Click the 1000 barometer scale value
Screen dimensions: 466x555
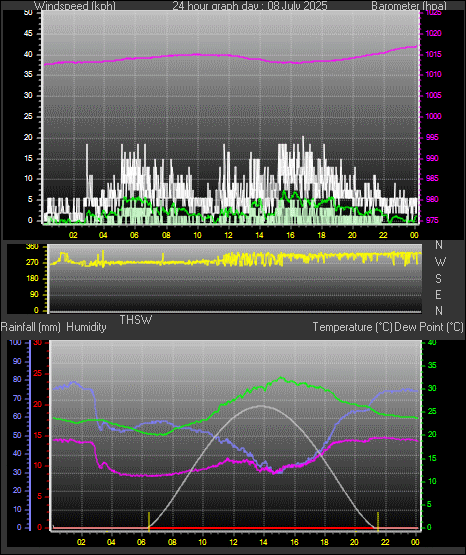pyautogui.click(x=433, y=116)
